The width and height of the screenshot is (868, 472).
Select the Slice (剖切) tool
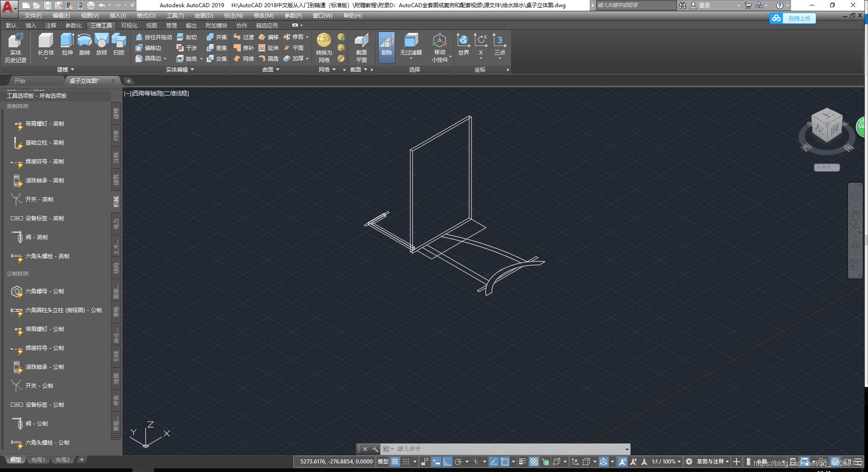click(187, 37)
